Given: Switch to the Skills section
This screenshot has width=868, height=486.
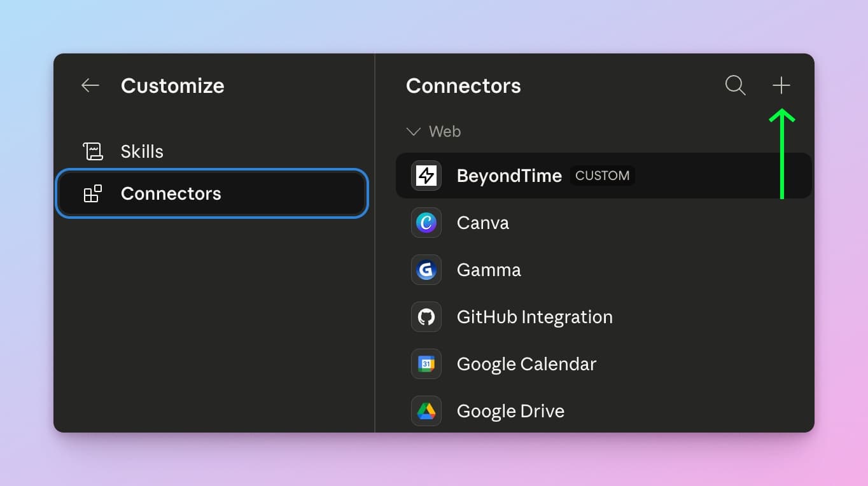Looking at the screenshot, I should [141, 151].
